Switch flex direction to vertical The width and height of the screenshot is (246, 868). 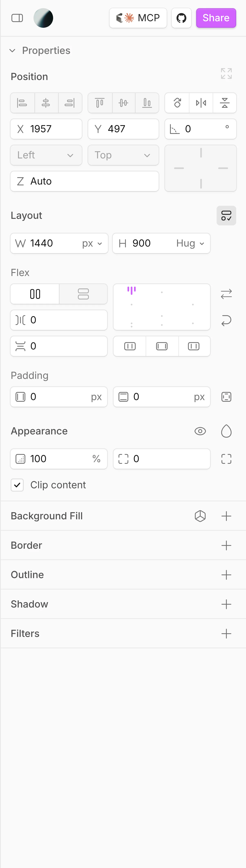coord(83,294)
